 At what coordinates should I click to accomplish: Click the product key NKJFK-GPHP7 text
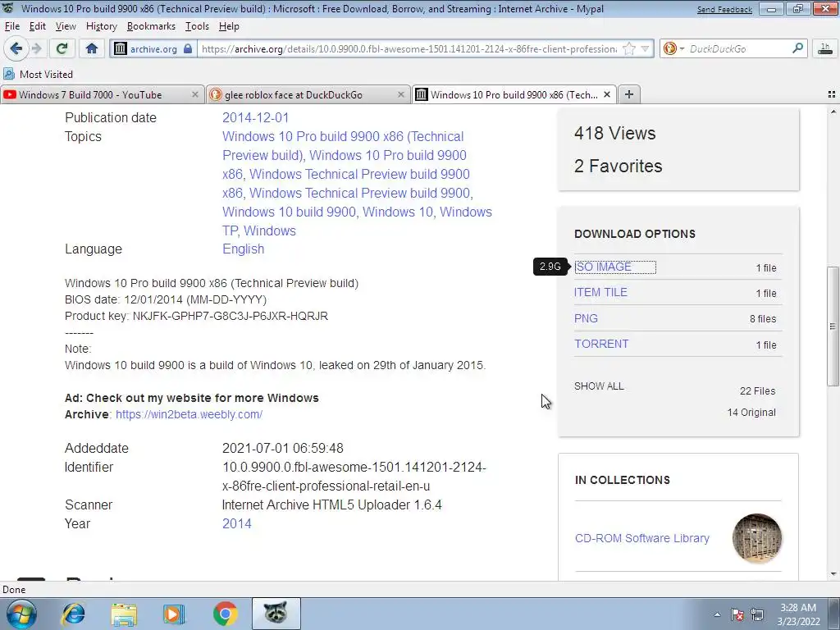pyautogui.click(x=230, y=316)
